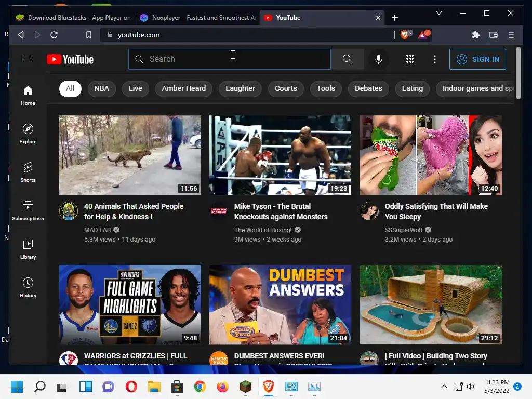Open the YouTube hamburger guide menu
This screenshot has width=532, height=399.
28,59
